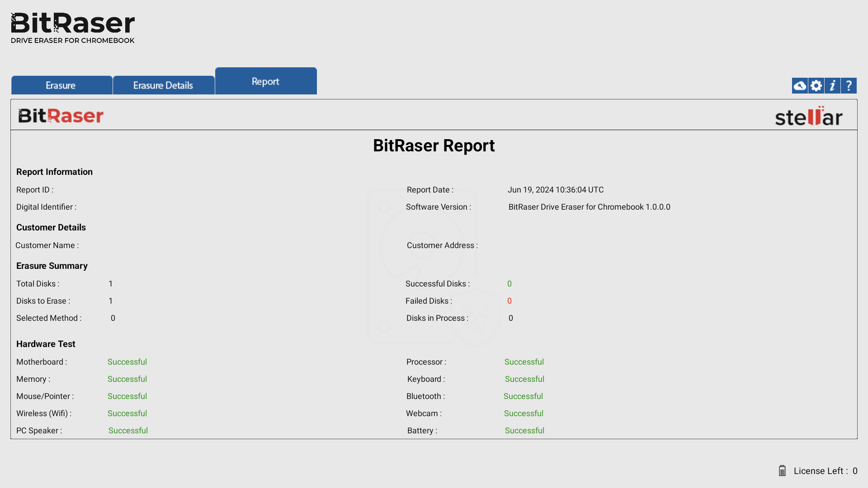The height and width of the screenshot is (488, 868).
Task: Click the Processor label
Action: click(426, 362)
